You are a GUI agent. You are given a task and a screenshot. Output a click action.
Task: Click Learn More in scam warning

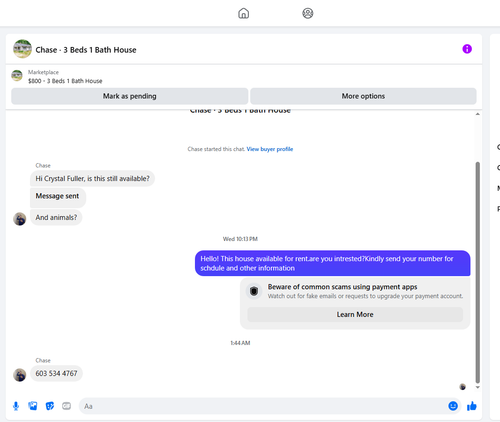pyautogui.click(x=355, y=314)
